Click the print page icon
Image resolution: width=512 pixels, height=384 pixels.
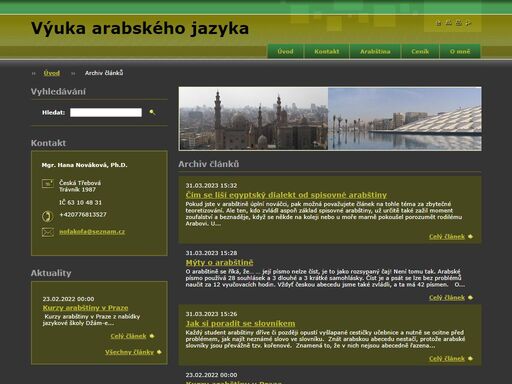[458, 23]
